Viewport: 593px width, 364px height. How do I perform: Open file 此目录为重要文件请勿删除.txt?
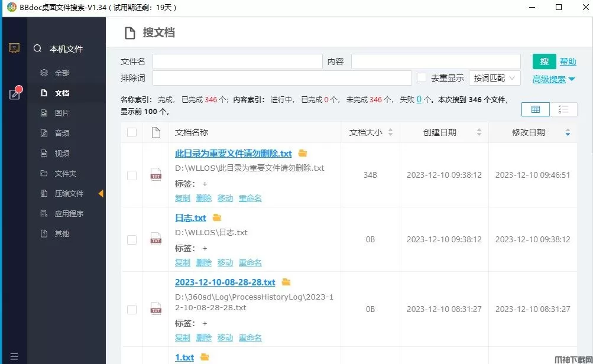(x=234, y=154)
